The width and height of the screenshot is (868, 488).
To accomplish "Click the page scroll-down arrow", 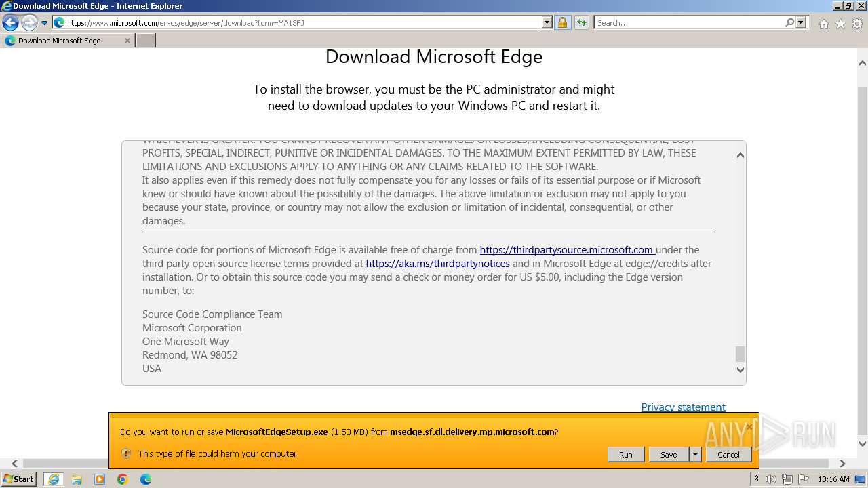I will tap(863, 444).
